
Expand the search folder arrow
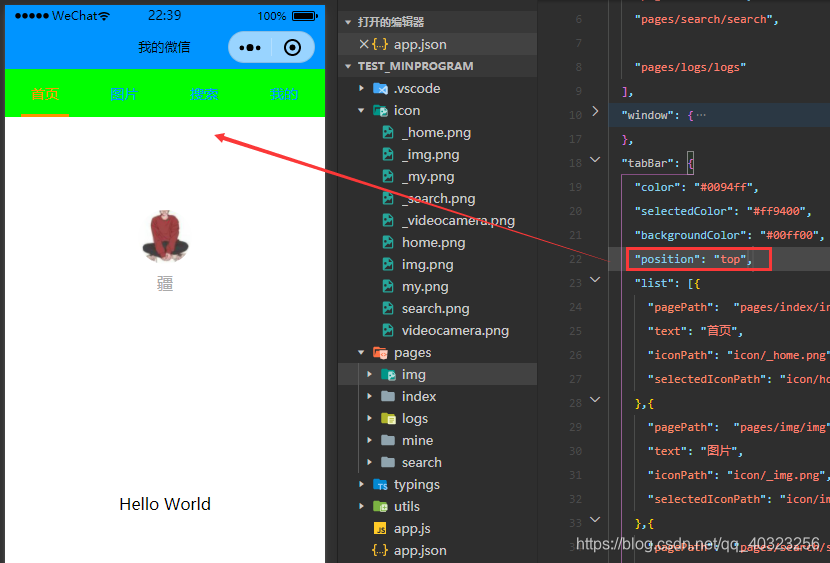tap(369, 462)
